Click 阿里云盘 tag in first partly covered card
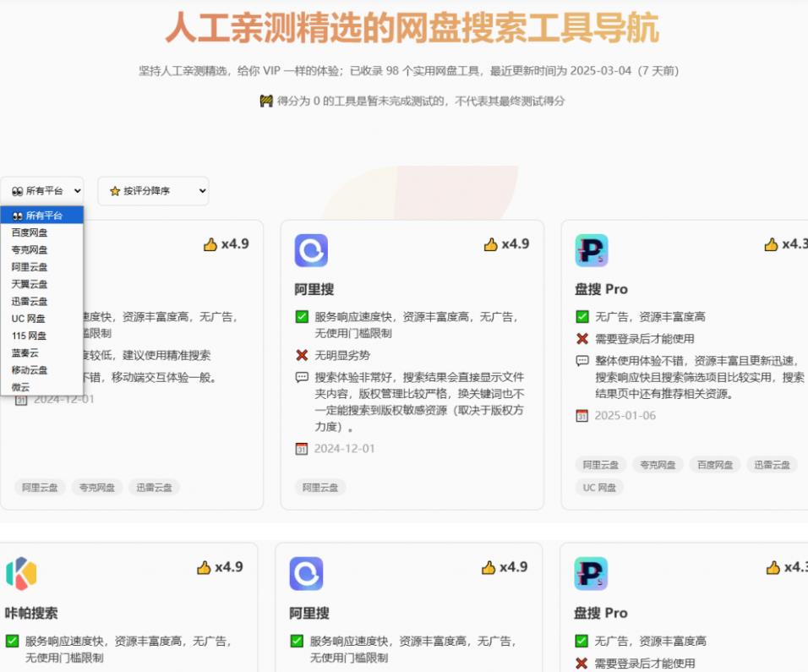This screenshot has height=672, width=808. (x=40, y=488)
